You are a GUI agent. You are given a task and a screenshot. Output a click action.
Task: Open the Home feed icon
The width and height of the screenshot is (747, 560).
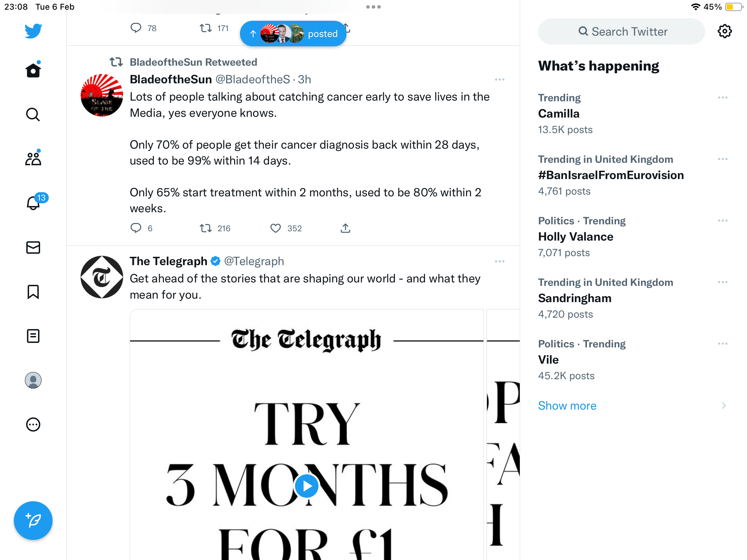tap(33, 70)
